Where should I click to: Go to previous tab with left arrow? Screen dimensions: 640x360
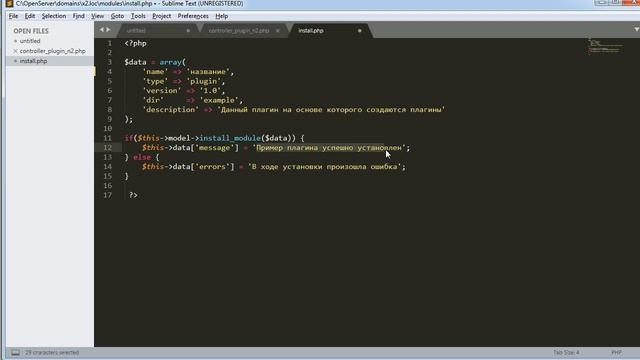pos(102,30)
